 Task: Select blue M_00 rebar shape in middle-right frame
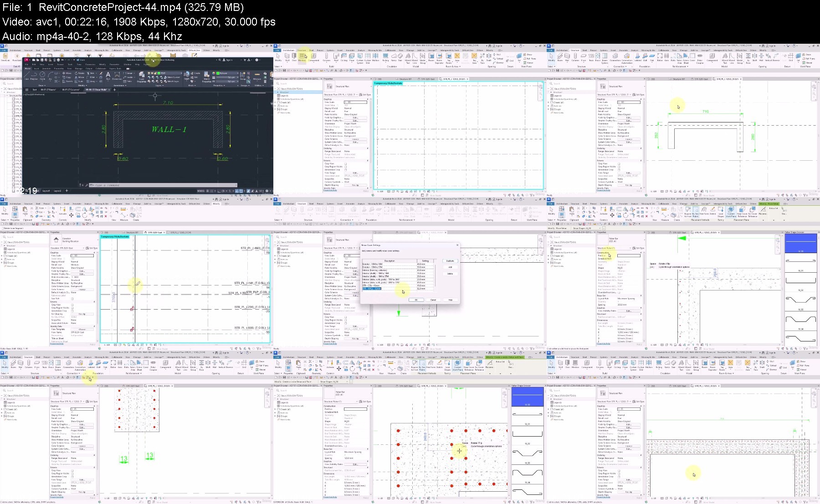(x=801, y=244)
